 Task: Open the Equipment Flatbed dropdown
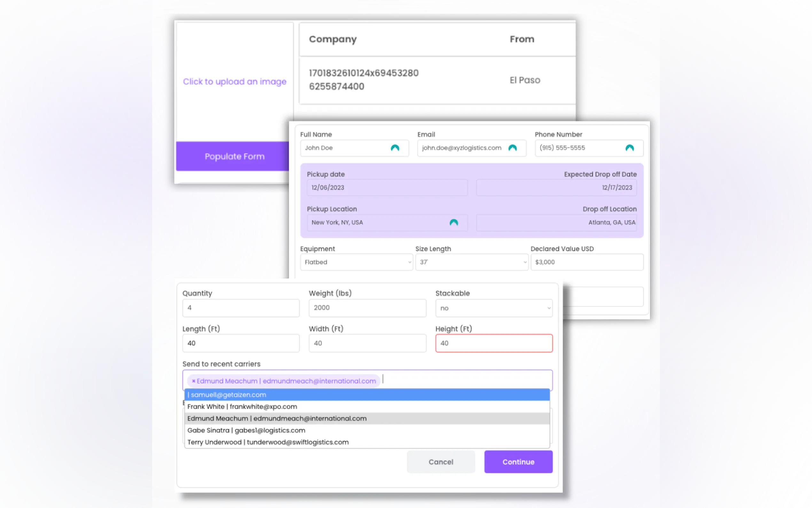(356, 262)
